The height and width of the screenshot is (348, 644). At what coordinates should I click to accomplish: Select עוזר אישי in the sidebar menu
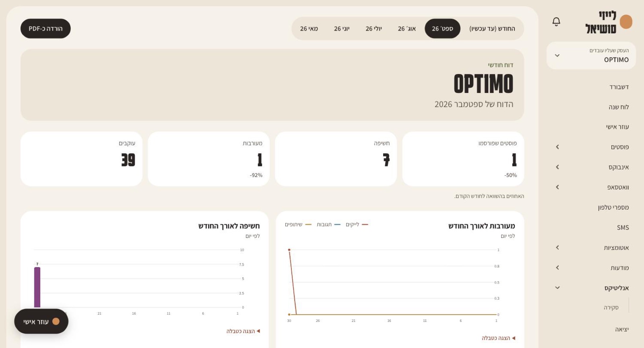617,127
